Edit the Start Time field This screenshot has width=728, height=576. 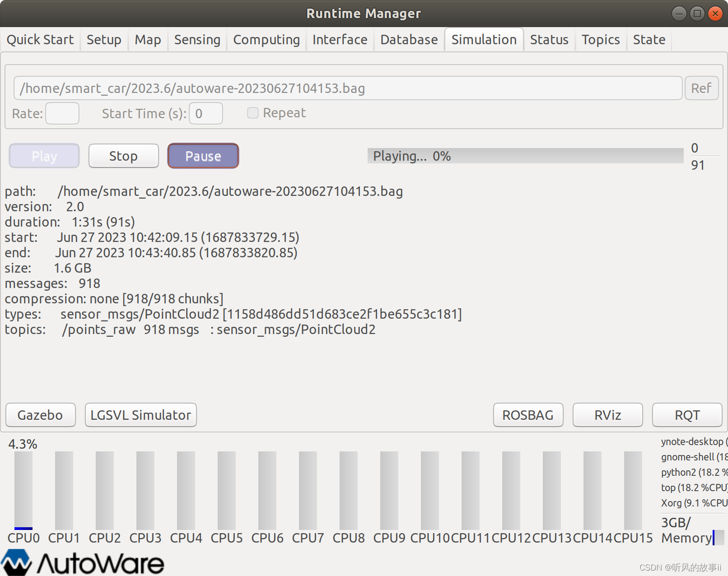click(x=205, y=113)
